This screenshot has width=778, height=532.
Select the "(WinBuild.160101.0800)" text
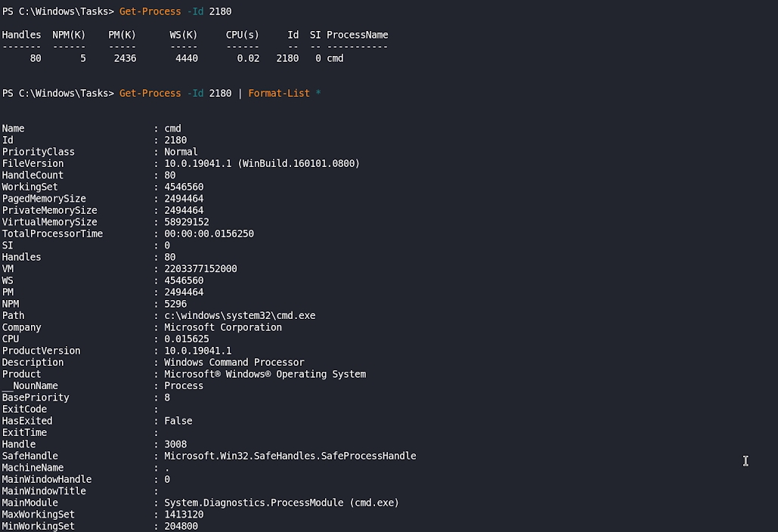299,164
